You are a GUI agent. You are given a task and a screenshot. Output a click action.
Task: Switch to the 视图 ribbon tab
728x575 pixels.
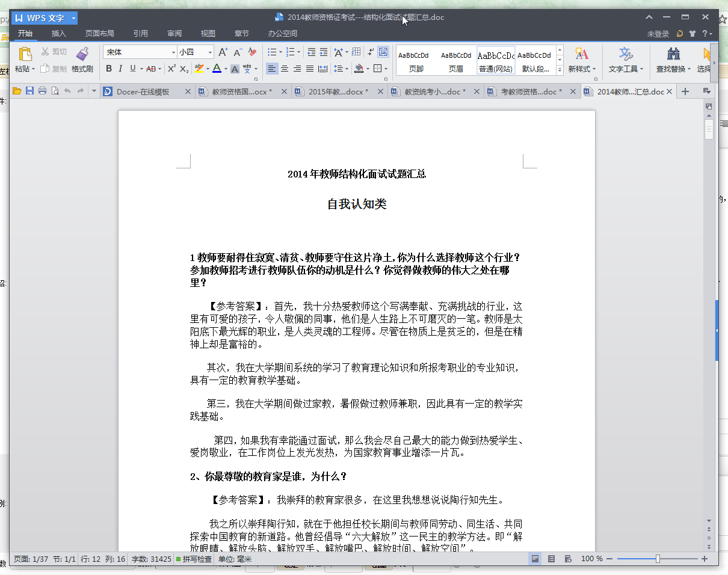[208, 34]
